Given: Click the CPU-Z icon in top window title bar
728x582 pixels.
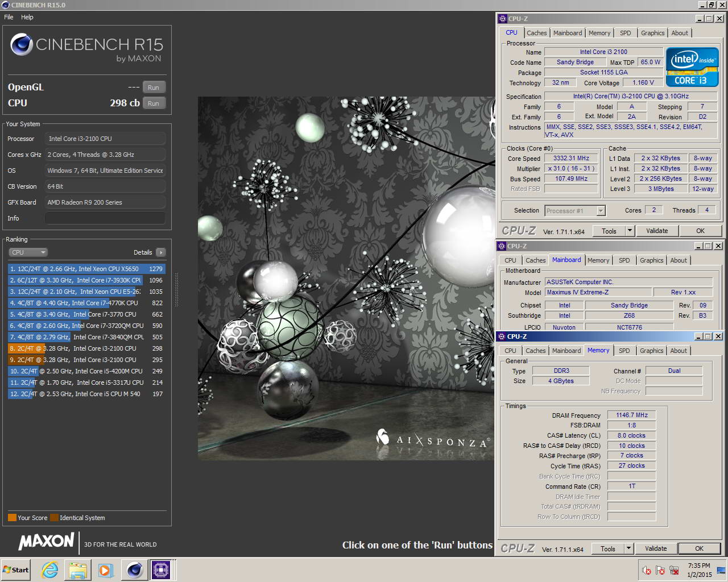Looking at the screenshot, I should click(502, 19).
